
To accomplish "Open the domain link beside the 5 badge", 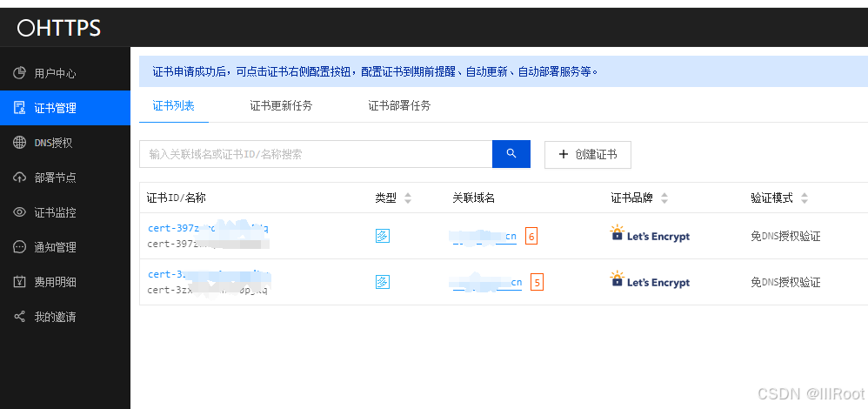I will tap(487, 283).
